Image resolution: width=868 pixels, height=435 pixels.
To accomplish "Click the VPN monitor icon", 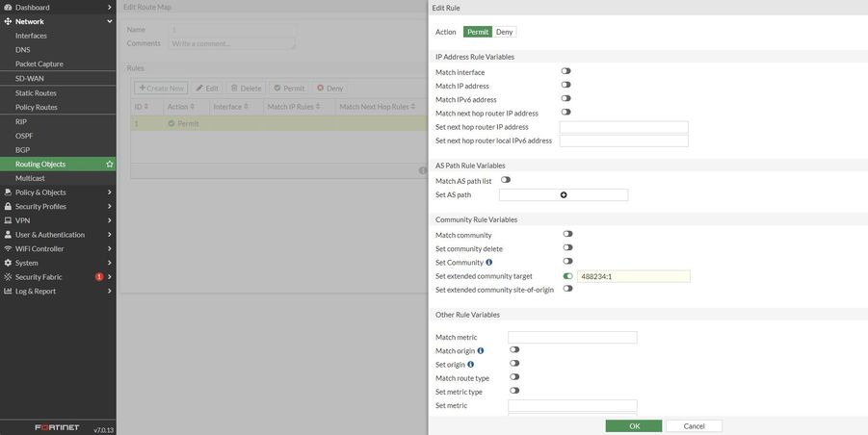I will tap(8, 220).
